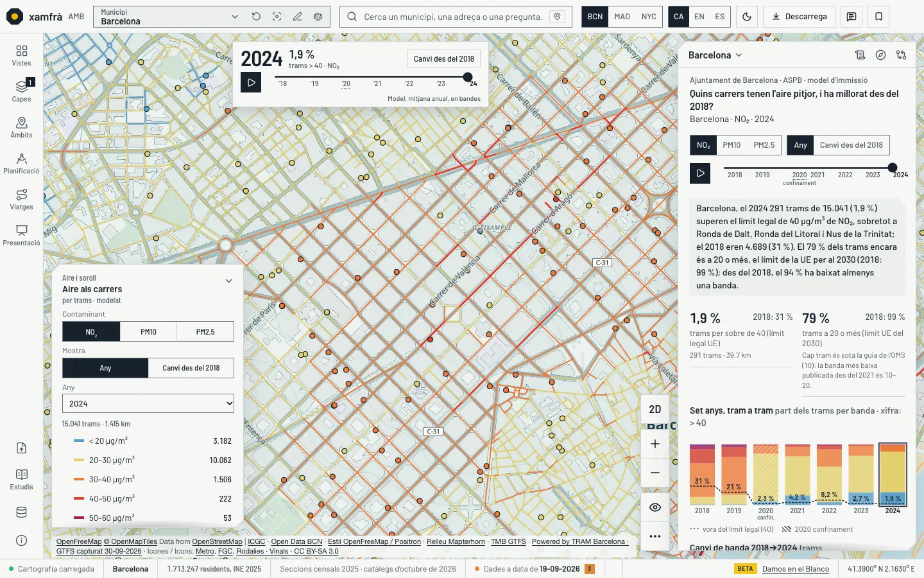
Task: Click the file upload icon in sidebar
Action: 21,448
